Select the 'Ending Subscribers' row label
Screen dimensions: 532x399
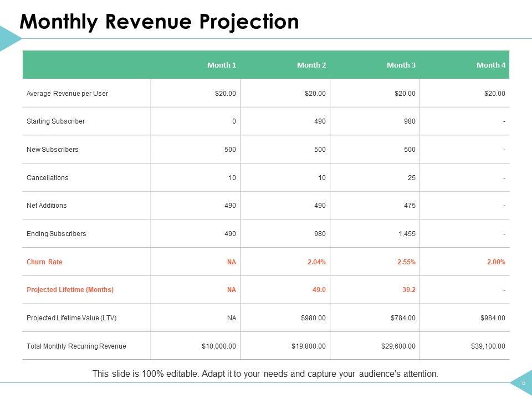pos(57,233)
